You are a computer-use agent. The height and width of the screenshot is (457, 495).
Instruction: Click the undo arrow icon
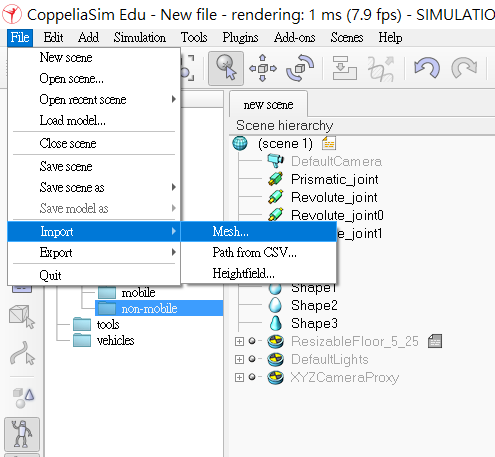pyautogui.click(x=427, y=68)
